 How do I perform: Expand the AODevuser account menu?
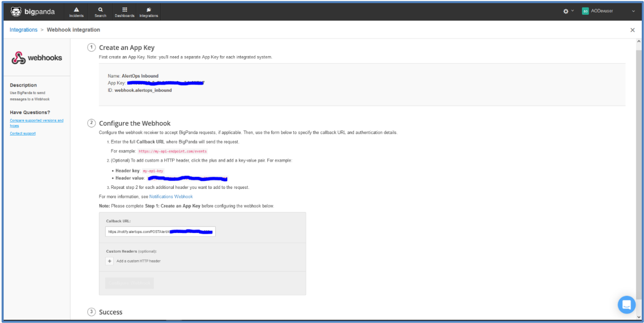pos(633,11)
